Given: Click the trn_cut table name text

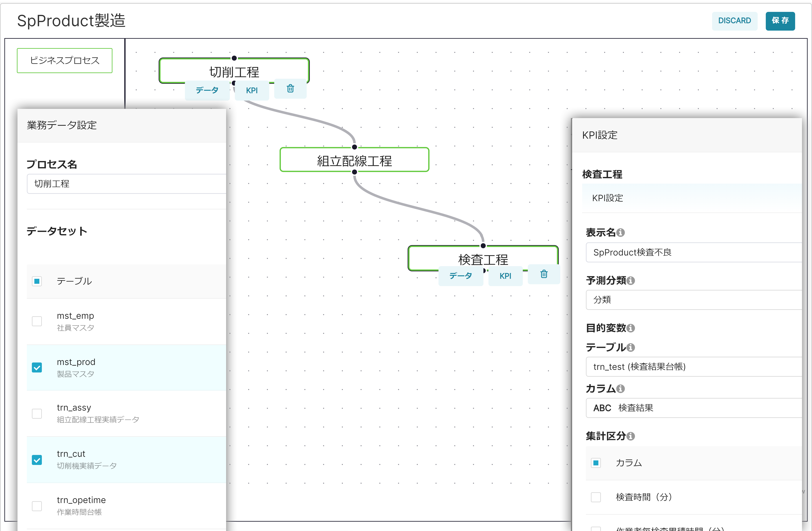Looking at the screenshot, I should [x=71, y=454].
